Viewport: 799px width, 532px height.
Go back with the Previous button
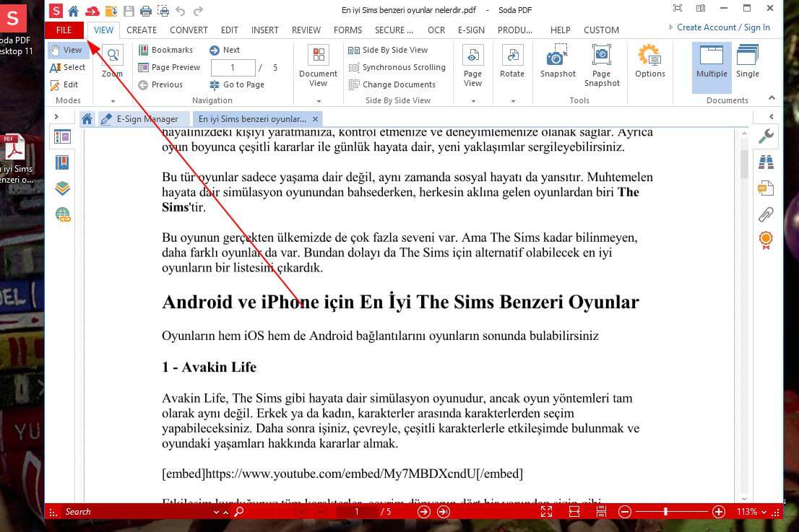[160, 84]
